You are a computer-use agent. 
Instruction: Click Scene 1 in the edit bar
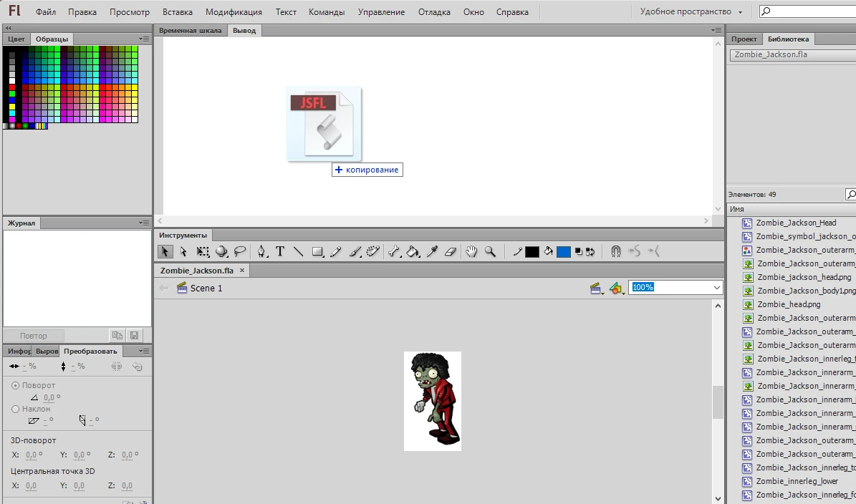206,288
